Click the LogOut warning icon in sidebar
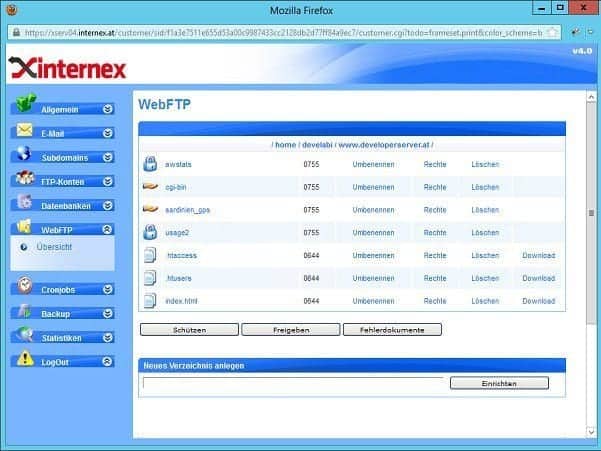Image resolution: width=601 pixels, height=451 pixels. (24, 361)
